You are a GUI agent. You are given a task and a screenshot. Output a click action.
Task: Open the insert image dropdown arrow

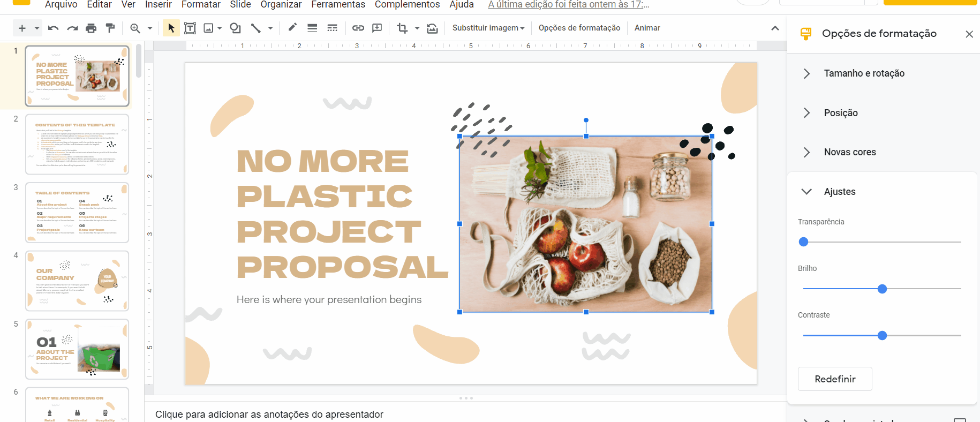coord(220,28)
